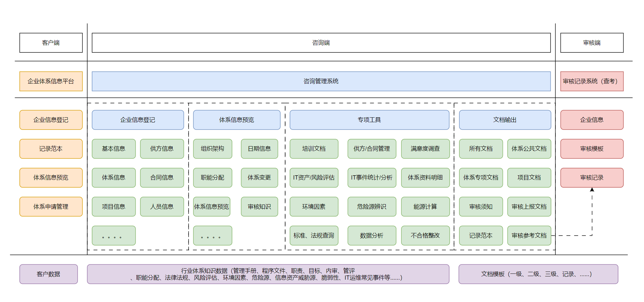This screenshot has width=644, height=302.
Task: Select the 审核端 header box
Action: point(592,43)
